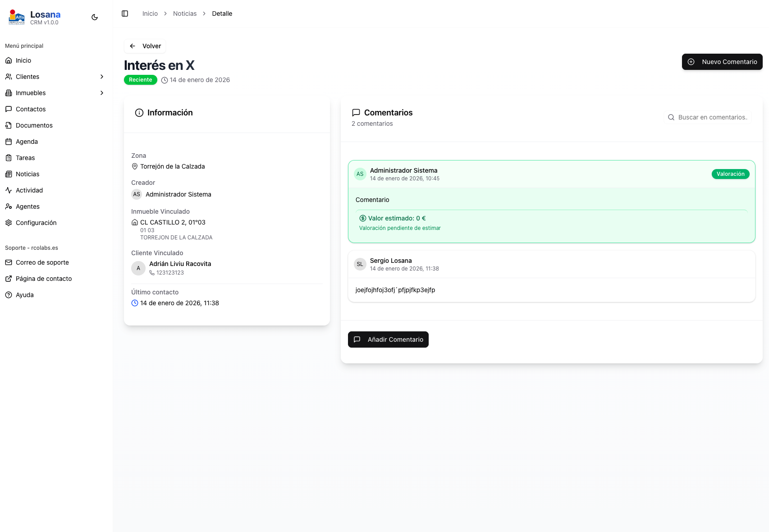Viewport: 769px width, 532px height.
Task: Expand the Clientes submenu chevron
Action: pos(102,77)
